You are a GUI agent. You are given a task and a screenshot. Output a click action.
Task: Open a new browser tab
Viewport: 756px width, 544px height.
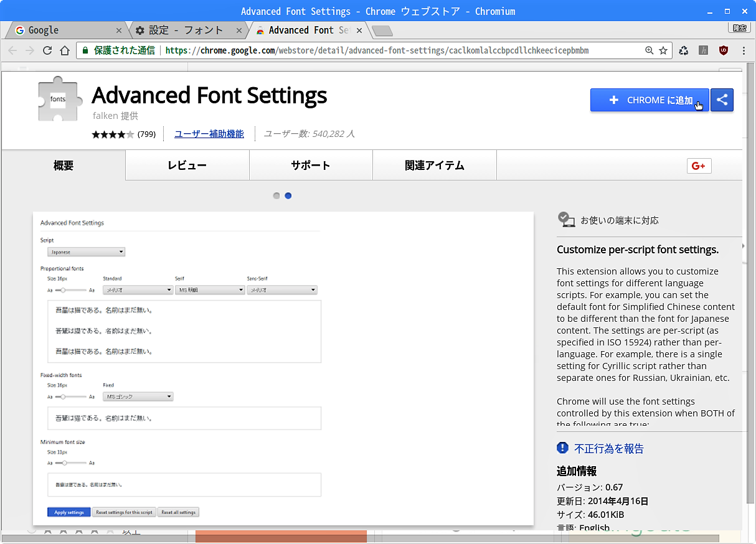point(382,30)
